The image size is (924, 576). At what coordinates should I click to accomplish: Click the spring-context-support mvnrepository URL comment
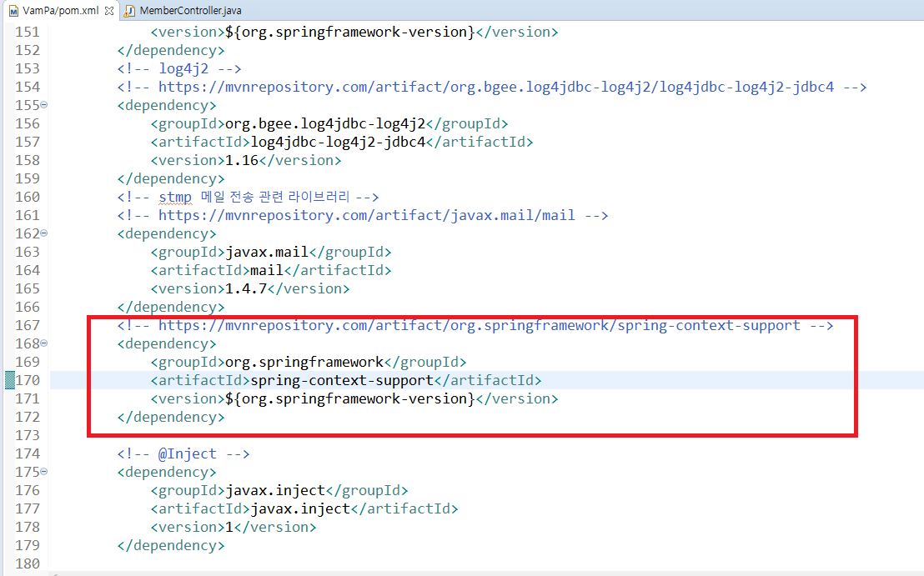point(475,326)
